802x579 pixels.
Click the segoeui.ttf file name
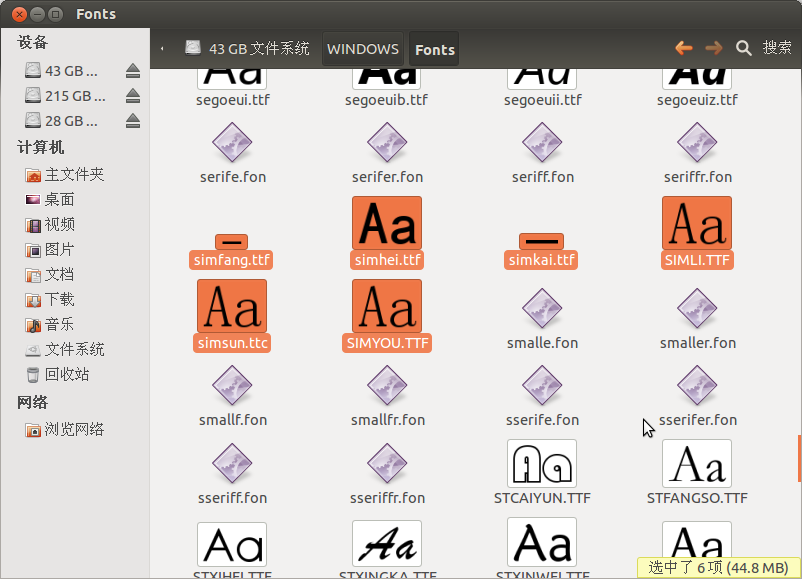(233, 99)
